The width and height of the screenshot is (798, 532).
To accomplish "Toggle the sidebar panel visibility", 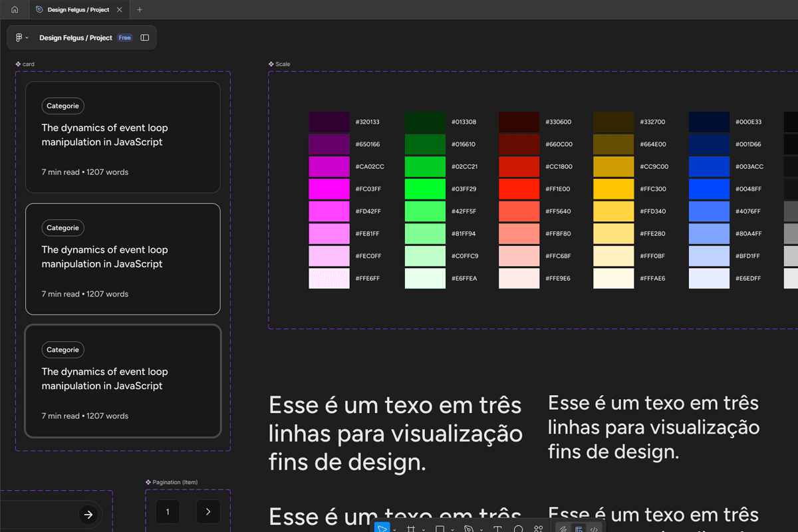I will (x=145, y=38).
